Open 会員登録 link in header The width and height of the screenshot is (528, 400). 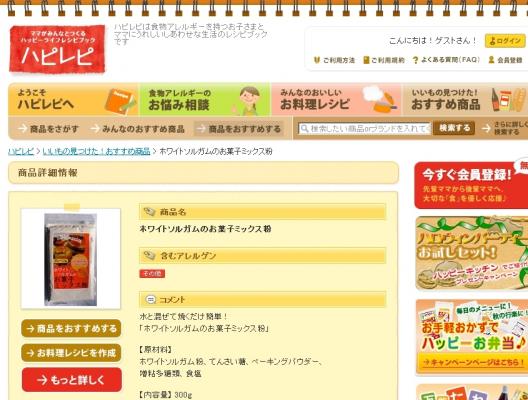pos(505,60)
